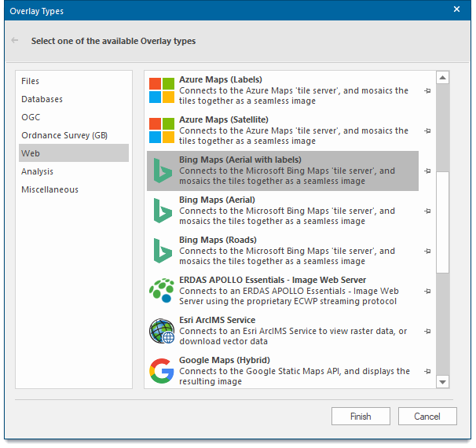Choose the Bing Maps (Roads) title
This screenshot has width=476, height=448.
click(218, 240)
